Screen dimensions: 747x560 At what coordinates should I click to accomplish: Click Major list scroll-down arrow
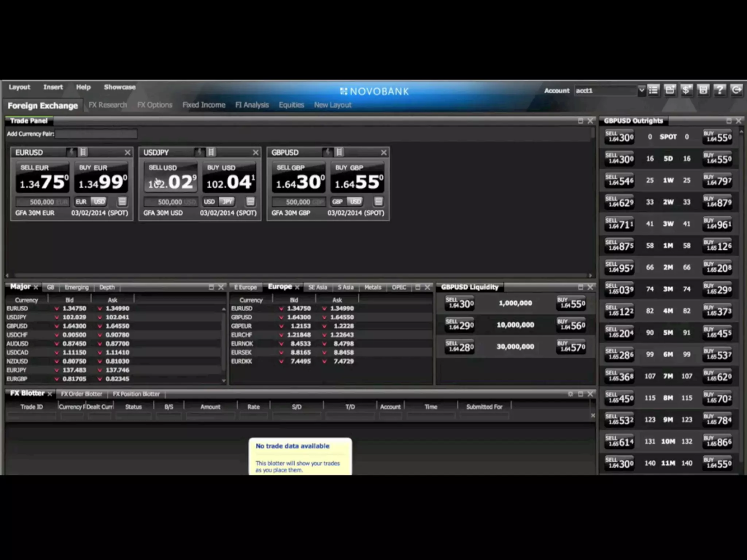224,381
